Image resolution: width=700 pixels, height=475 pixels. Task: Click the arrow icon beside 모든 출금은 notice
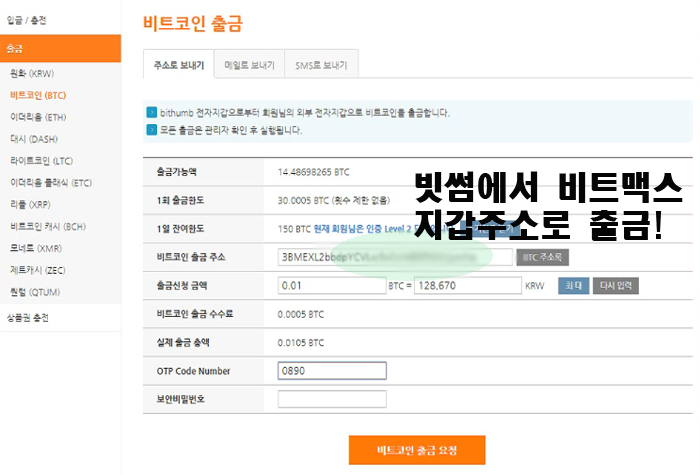[152, 130]
